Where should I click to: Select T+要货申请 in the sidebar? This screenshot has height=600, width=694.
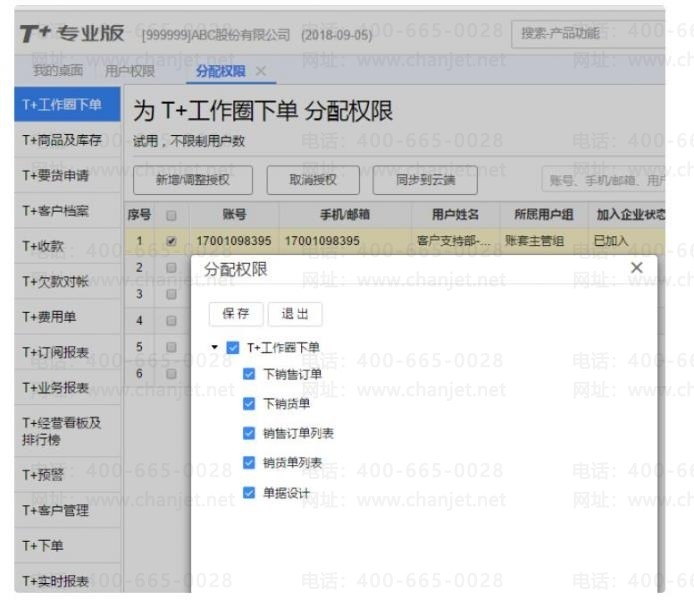click(x=67, y=175)
